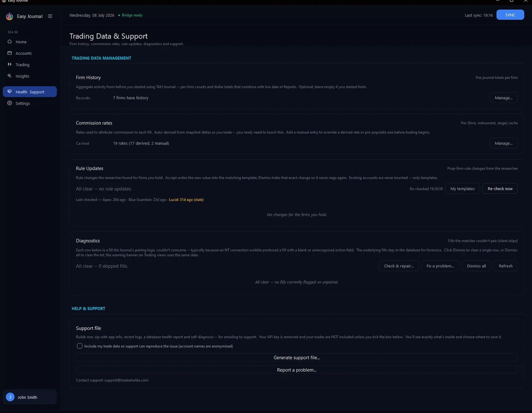This screenshot has height=413, width=532.
Task: Click TRADING DATA MANAGEMENT section header
Action: 101,58
